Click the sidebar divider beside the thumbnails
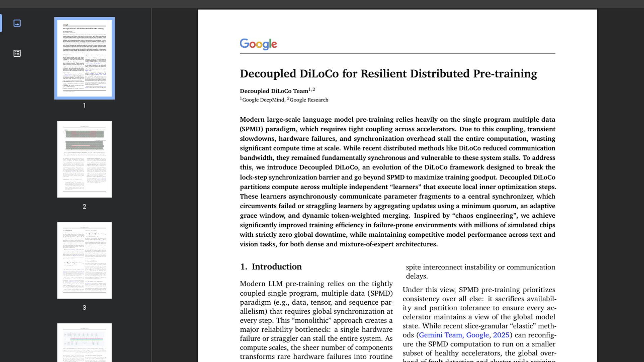 pos(151,184)
